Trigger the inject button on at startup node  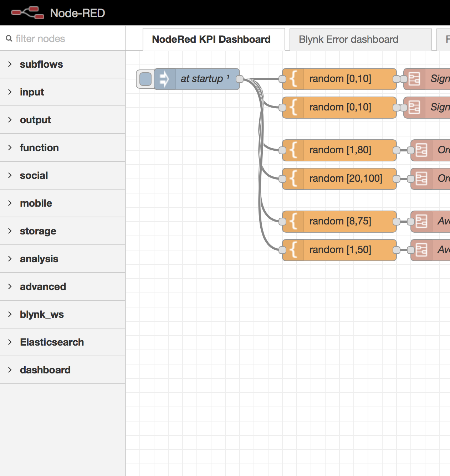pos(145,79)
